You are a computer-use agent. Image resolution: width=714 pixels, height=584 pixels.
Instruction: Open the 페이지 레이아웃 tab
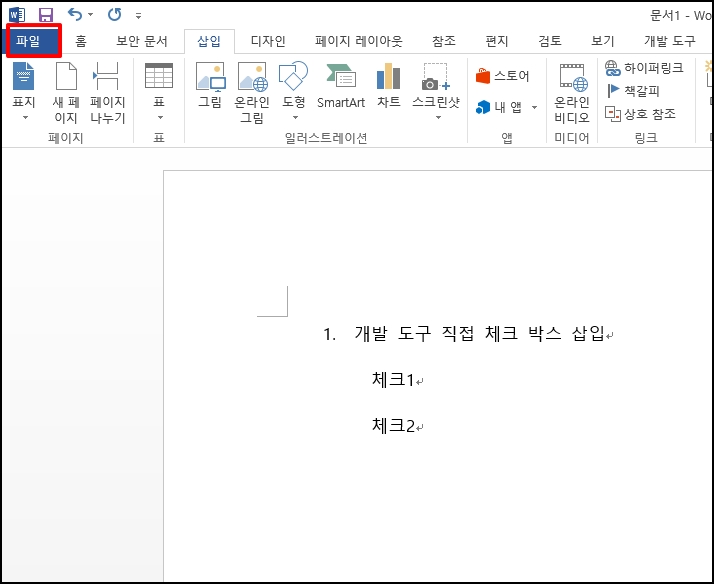359,41
